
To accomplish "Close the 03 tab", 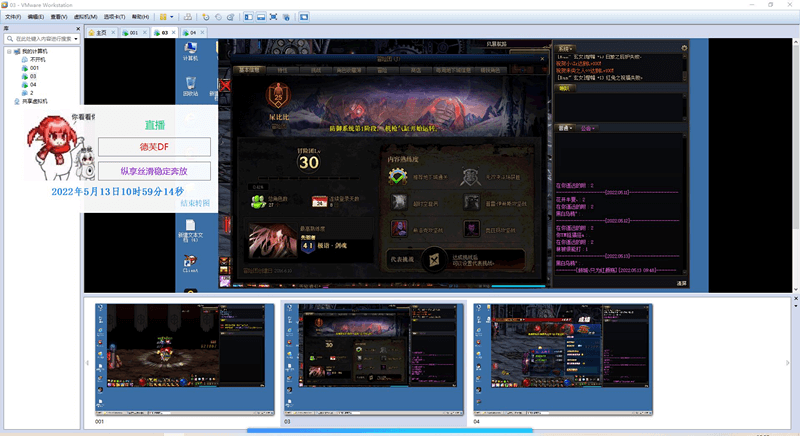I will (173, 32).
